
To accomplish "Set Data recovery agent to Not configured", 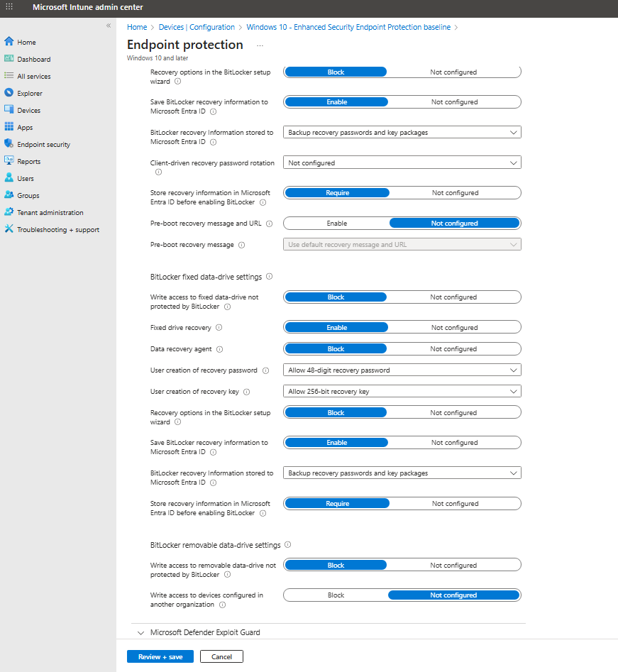I will [453, 349].
